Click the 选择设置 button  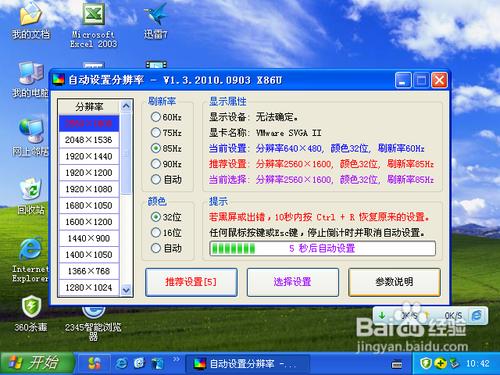point(292,282)
